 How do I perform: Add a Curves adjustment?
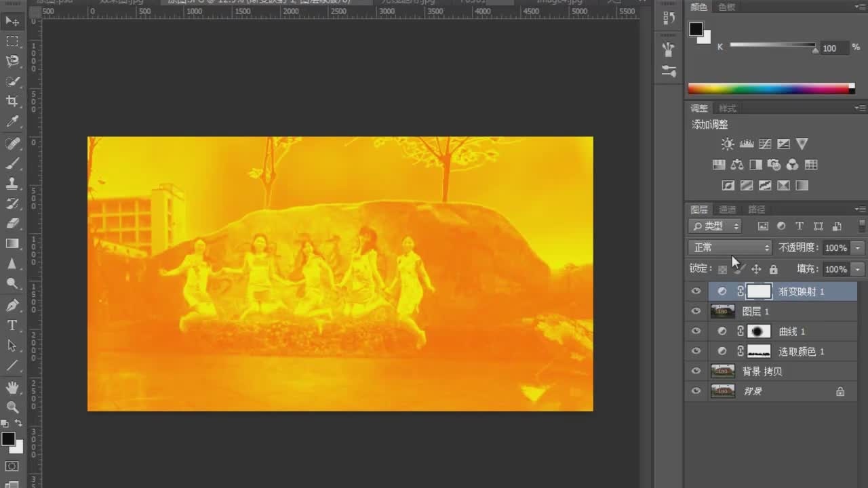765,144
